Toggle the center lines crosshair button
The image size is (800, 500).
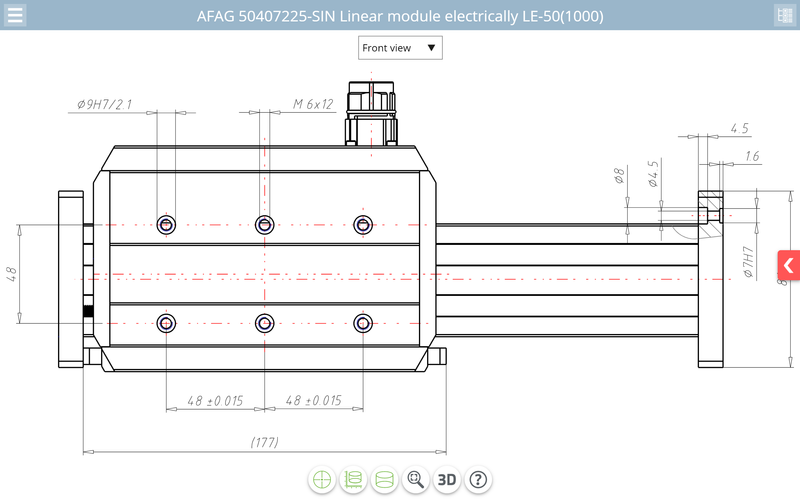322,480
